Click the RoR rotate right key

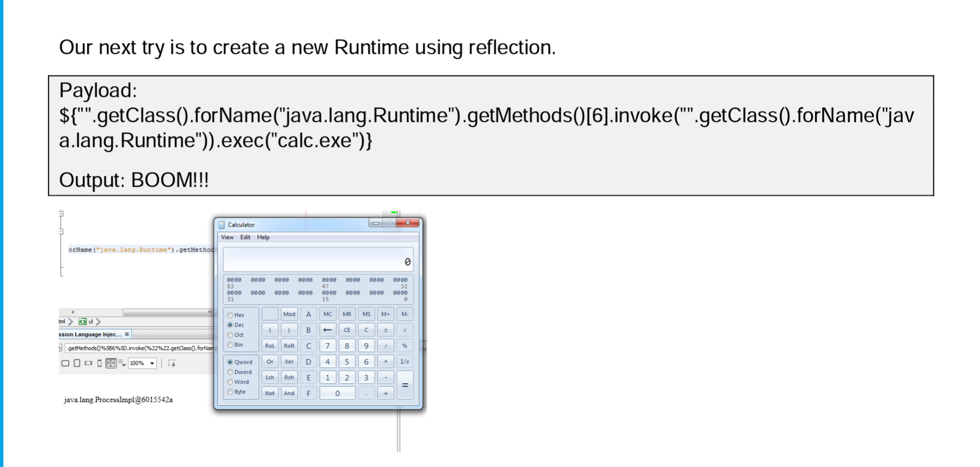[289, 346]
